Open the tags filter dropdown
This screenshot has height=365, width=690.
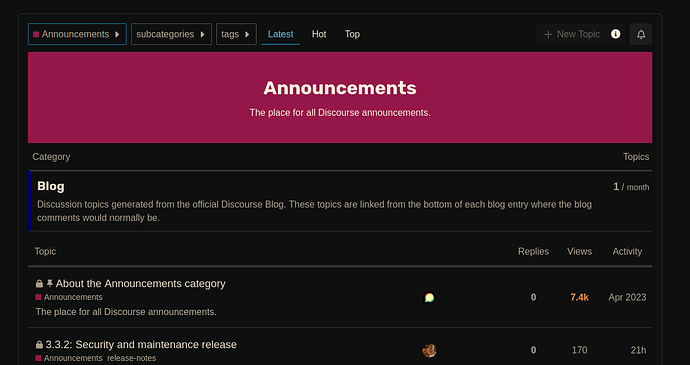pos(236,34)
